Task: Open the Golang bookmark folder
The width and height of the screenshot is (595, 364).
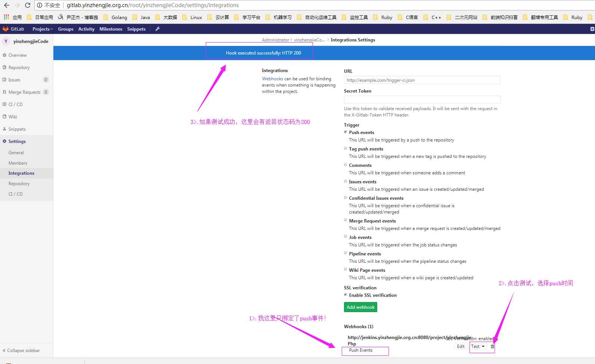Action: (115, 17)
